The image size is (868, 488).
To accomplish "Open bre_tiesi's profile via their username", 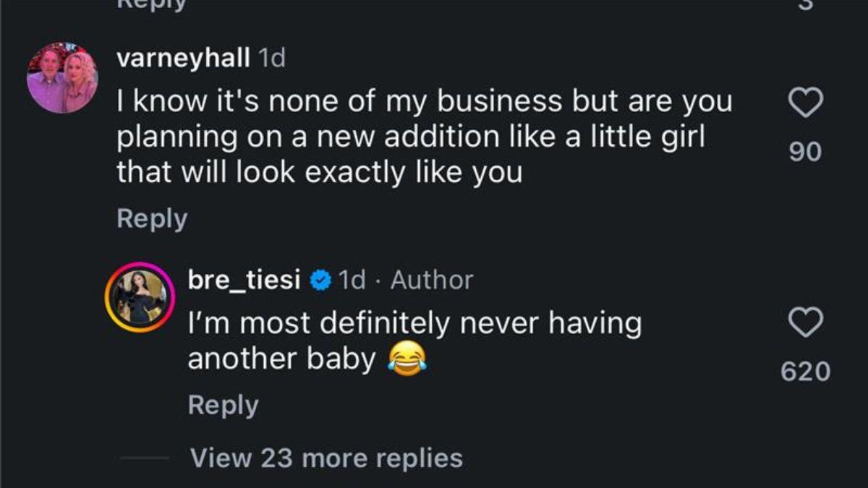I will tap(244, 280).
